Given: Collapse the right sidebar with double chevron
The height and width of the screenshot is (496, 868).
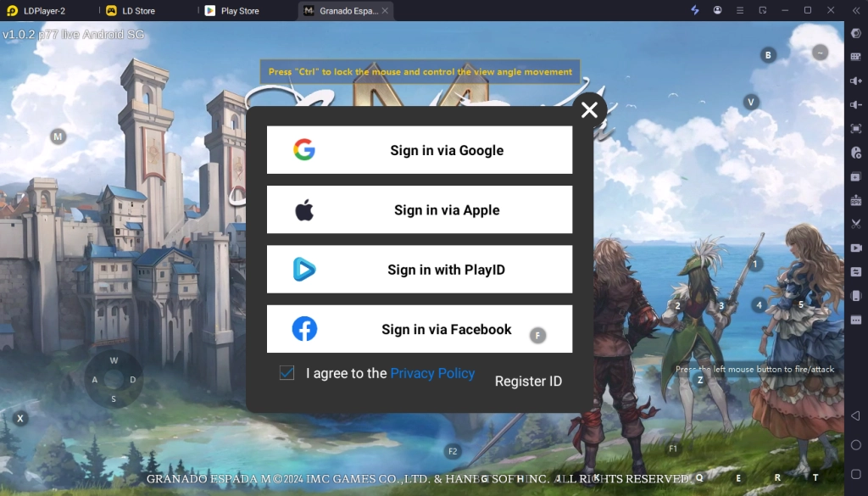Looking at the screenshot, I should pos(856,10).
